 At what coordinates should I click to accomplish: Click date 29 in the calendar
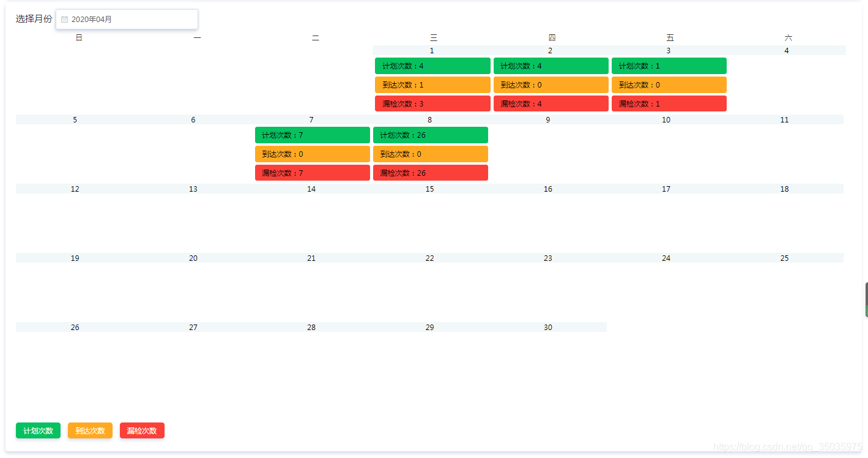[430, 327]
